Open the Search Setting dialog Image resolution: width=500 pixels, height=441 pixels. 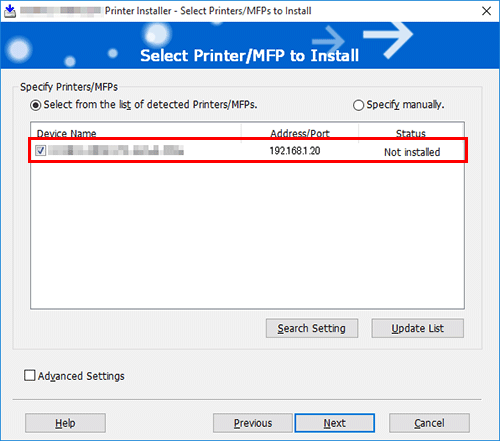(312, 328)
